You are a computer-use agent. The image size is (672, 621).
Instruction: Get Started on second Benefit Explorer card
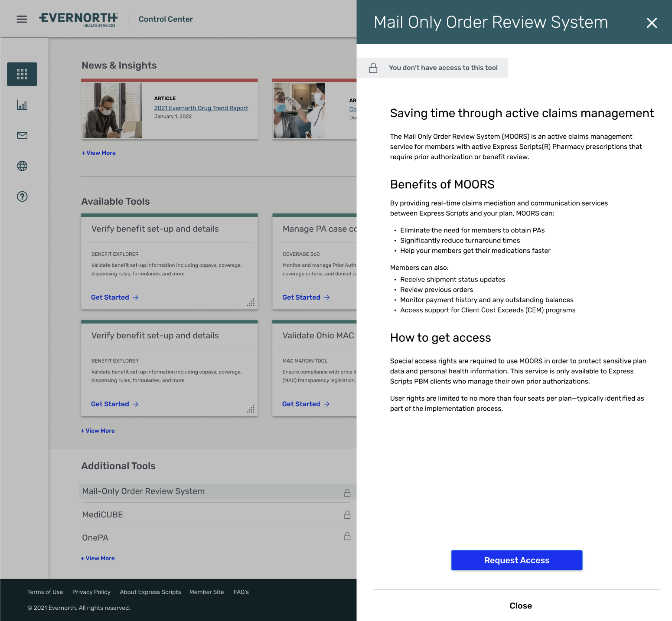[114, 404]
